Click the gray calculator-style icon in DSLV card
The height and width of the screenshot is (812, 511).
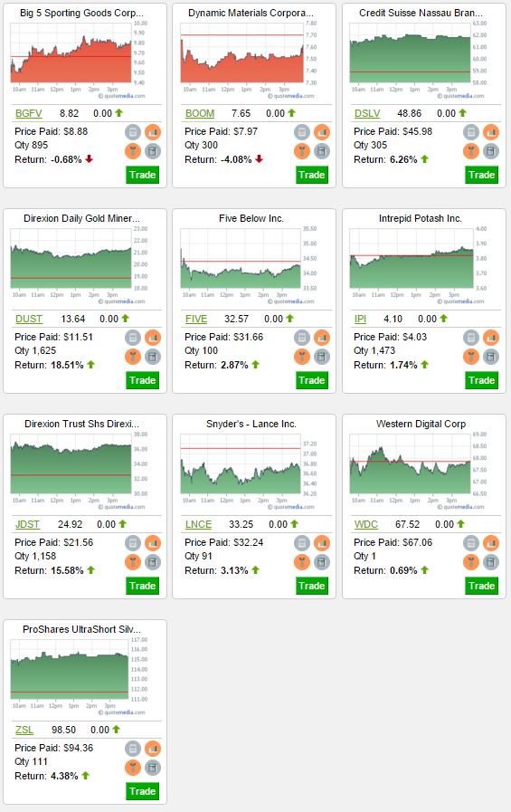point(471,132)
